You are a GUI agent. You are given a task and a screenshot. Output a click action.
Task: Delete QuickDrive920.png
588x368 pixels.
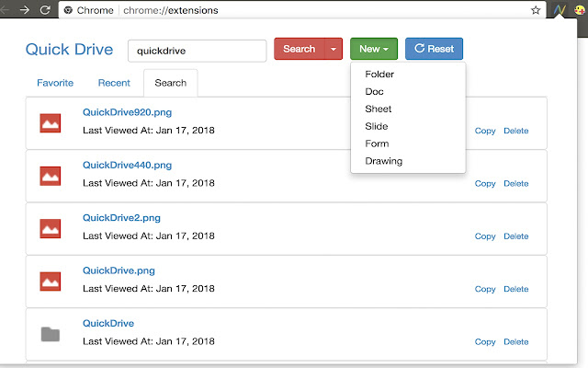tap(516, 131)
